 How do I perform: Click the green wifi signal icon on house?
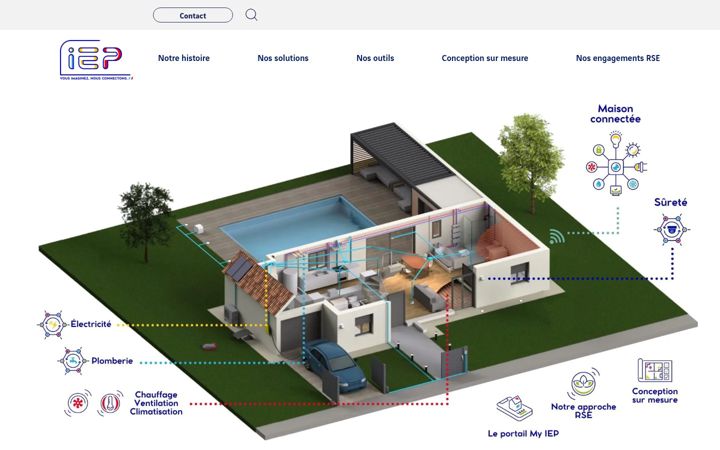[x=557, y=236]
